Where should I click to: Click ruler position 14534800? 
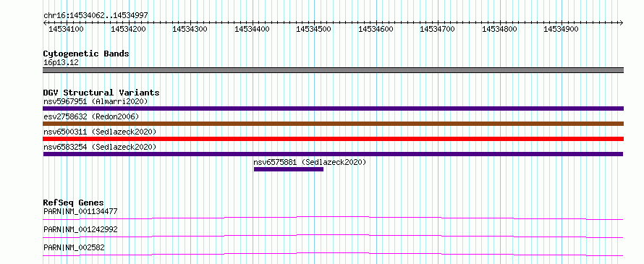499,29
